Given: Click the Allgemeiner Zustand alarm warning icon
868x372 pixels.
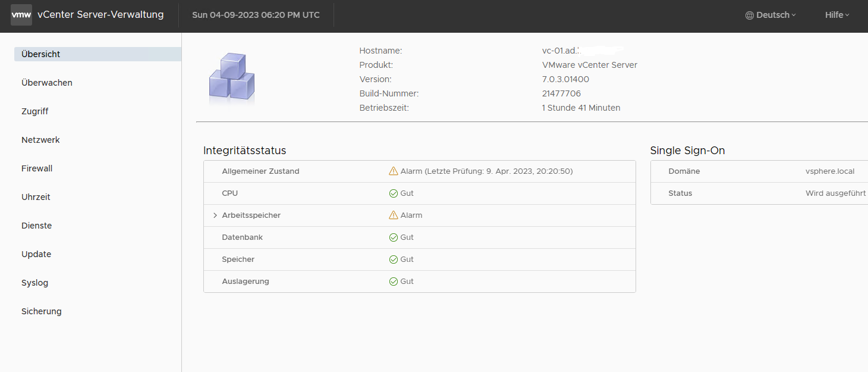Looking at the screenshot, I should coord(393,171).
